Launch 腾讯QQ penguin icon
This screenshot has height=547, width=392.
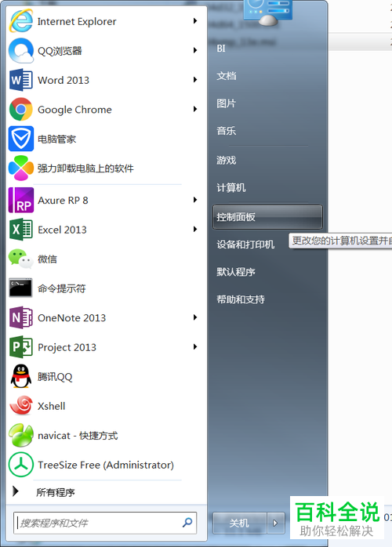pos(21,376)
